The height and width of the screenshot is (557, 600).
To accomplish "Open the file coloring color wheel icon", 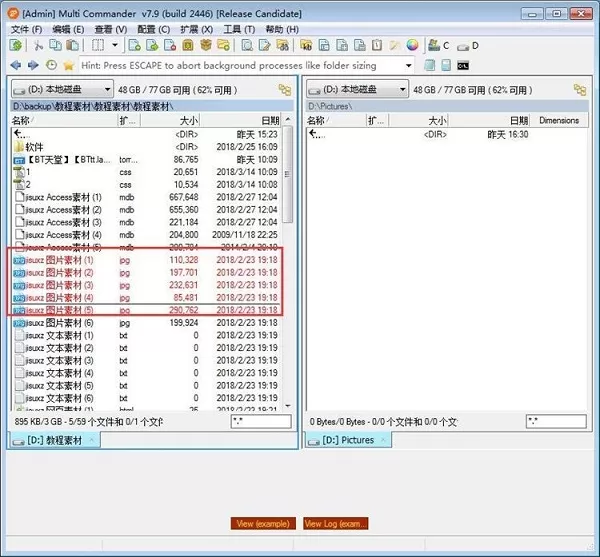I will click(412, 45).
